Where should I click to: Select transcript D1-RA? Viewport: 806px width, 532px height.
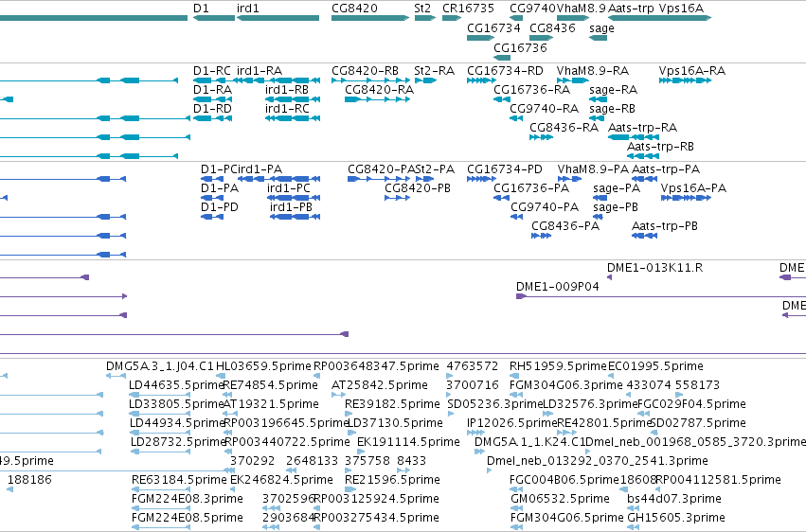[212, 99]
